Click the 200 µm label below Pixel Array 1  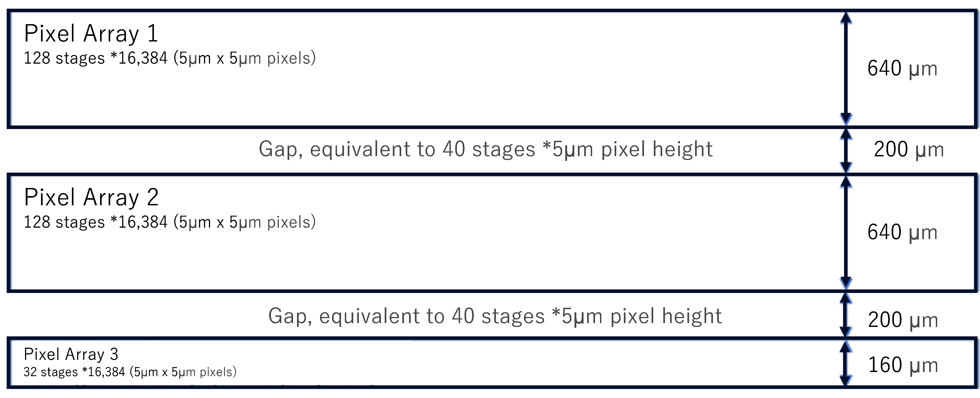click(x=909, y=149)
